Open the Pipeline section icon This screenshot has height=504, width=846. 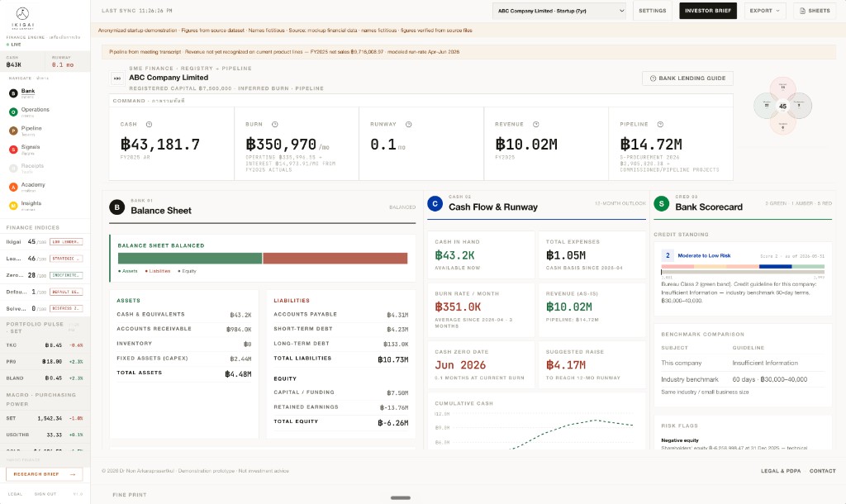pos(13,131)
